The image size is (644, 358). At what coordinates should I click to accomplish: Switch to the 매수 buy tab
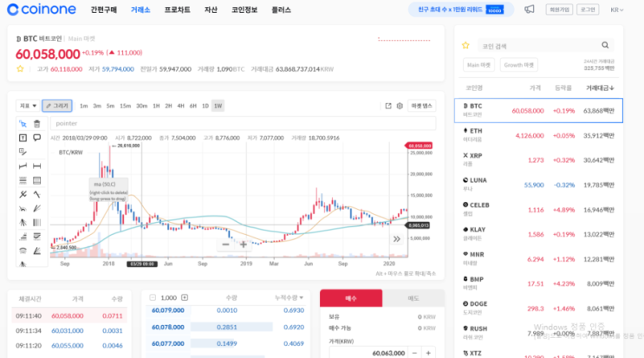(351, 298)
